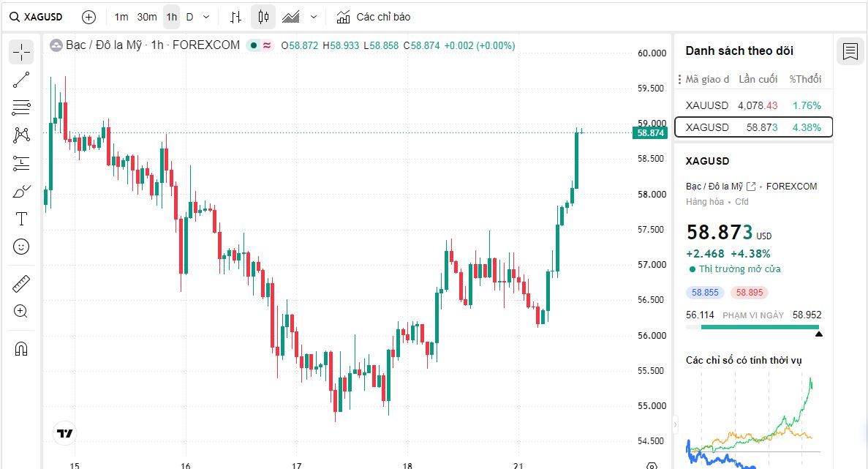Screen dimensions: 868x469
Task: Select the trend line drawing tool
Action: point(21,80)
